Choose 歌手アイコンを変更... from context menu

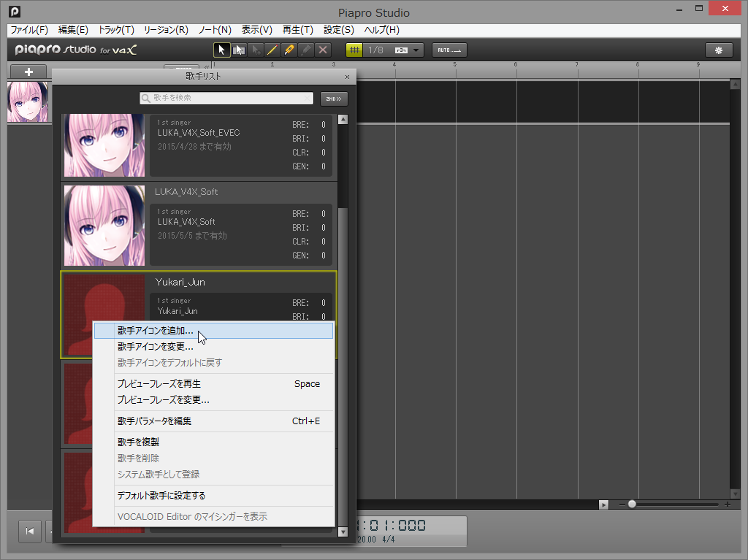coord(214,347)
